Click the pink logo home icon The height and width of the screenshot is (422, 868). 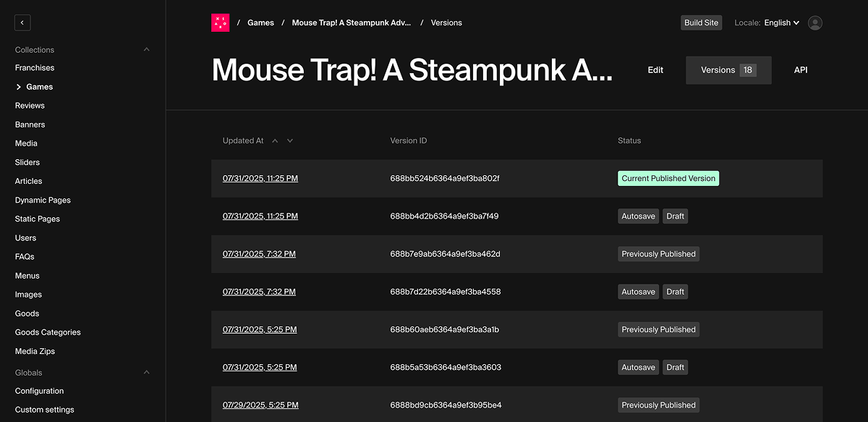[220, 23]
